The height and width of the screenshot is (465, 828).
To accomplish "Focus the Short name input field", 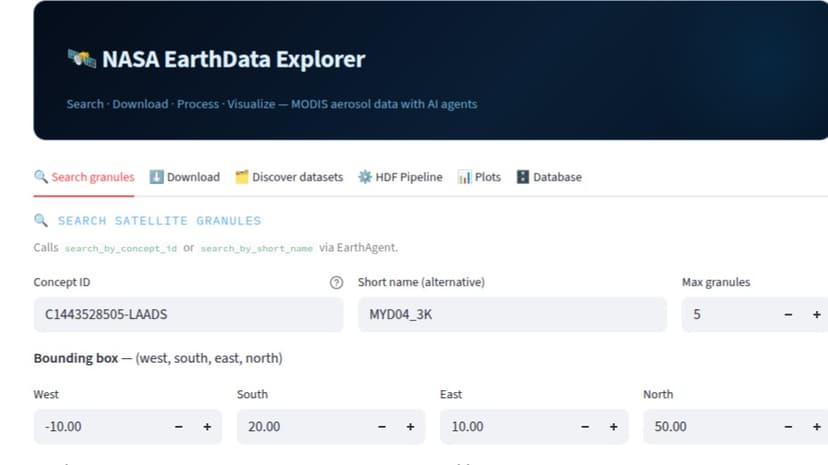I will (x=512, y=315).
